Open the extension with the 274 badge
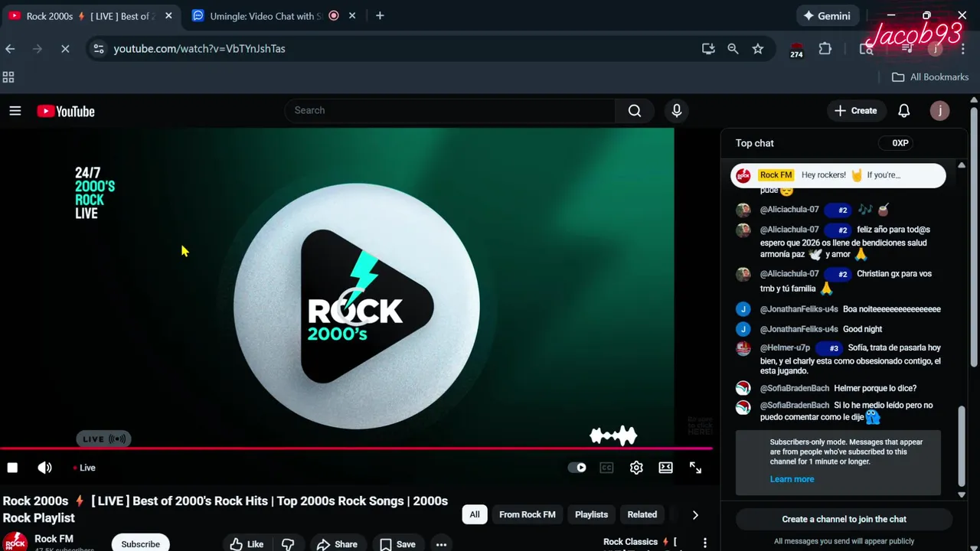The width and height of the screenshot is (980, 551). pyautogui.click(x=796, y=50)
